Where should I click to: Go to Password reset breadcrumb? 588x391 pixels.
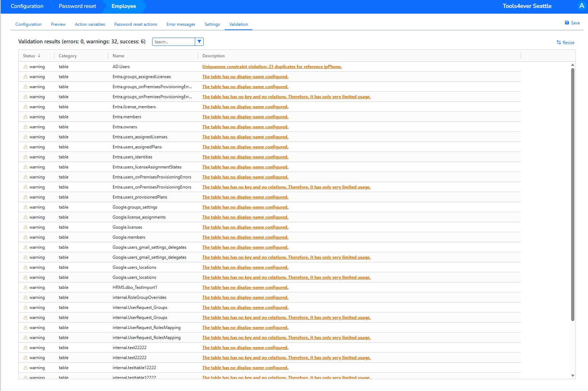[77, 6]
